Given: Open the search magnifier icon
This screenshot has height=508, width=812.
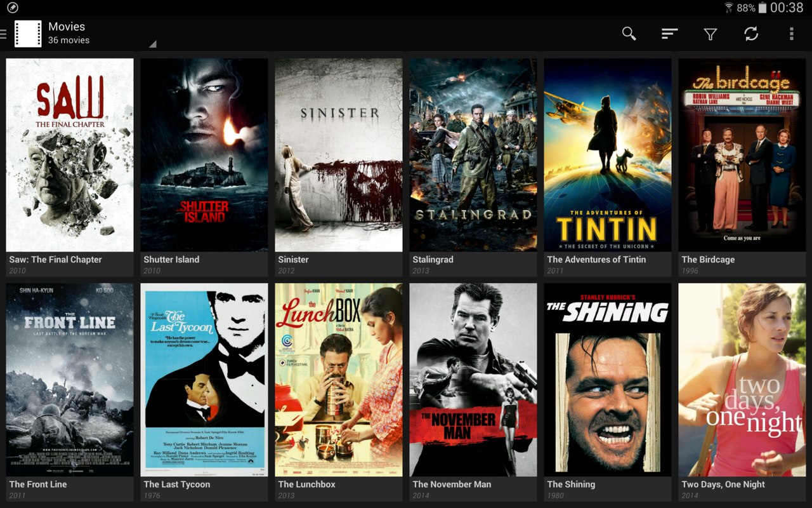Looking at the screenshot, I should click(629, 34).
